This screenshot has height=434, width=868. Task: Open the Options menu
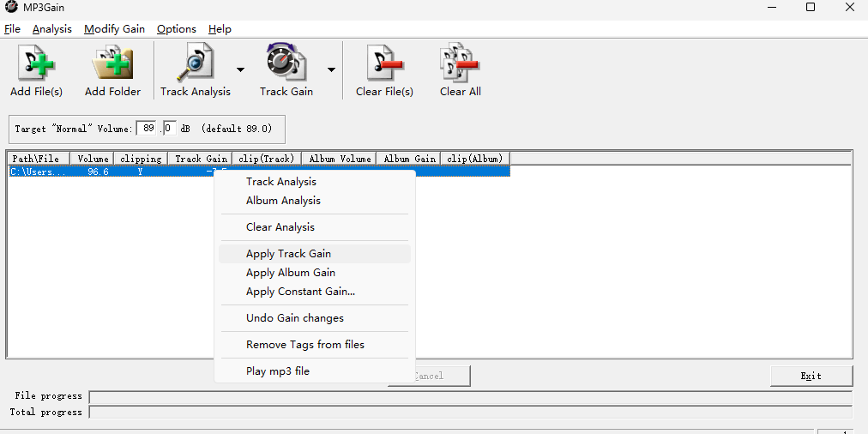tap(177, 29)
